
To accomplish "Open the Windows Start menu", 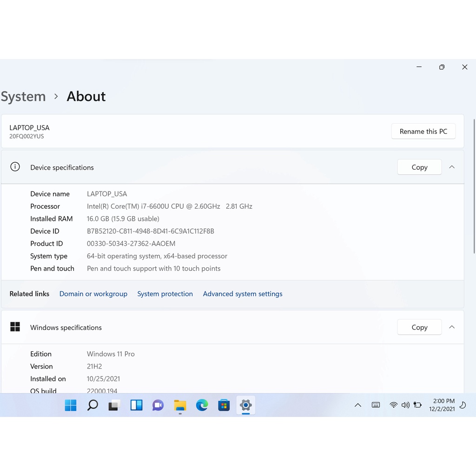I will (71, 405).
